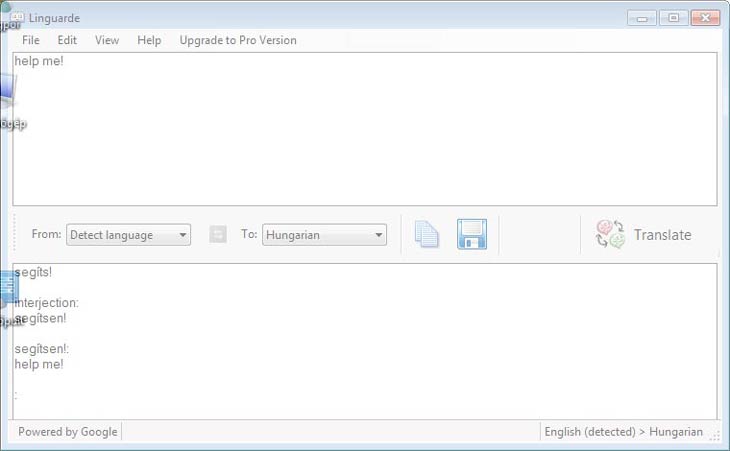Maximize the Linguarde window
Image resolution: width=730 pixels, height=451 pixels.
672,17
